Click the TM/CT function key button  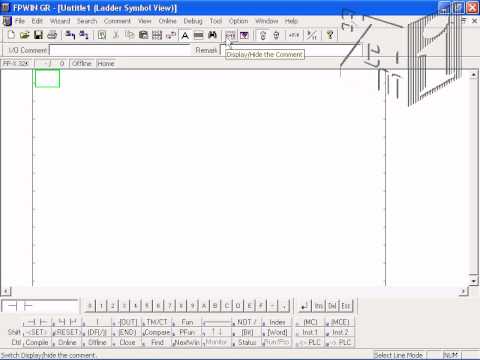coord(157,322)
